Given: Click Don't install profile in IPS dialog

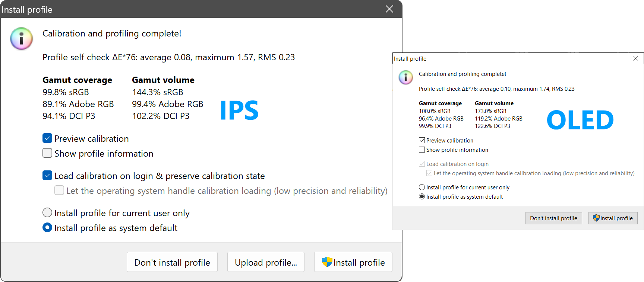Looking at the screenshot, I should tap(172, 262).
